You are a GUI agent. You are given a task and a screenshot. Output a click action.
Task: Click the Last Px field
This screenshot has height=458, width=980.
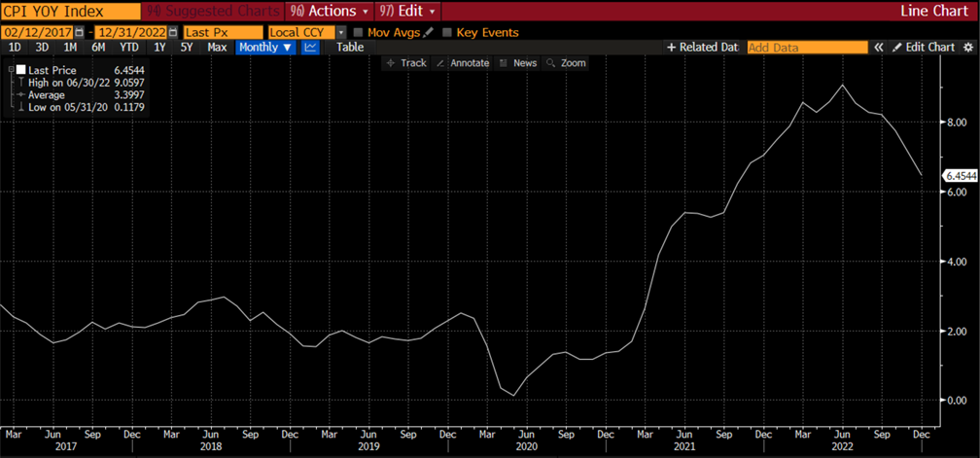coord(223,32)
